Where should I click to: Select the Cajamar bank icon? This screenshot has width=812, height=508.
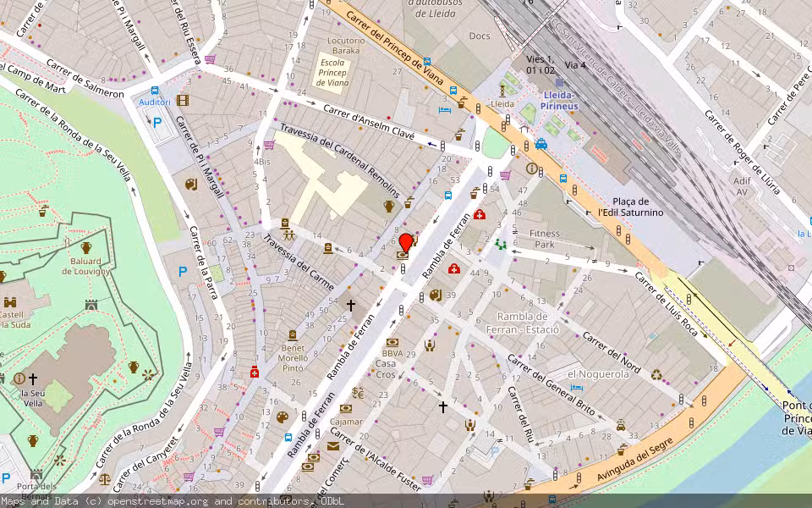345,409
